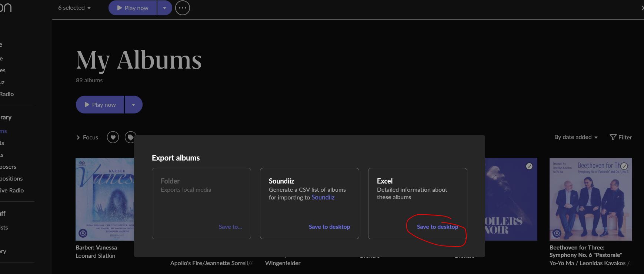644x274 pixels.
Task: Go to Live Radio in sidebar
Action: point(12,190)
